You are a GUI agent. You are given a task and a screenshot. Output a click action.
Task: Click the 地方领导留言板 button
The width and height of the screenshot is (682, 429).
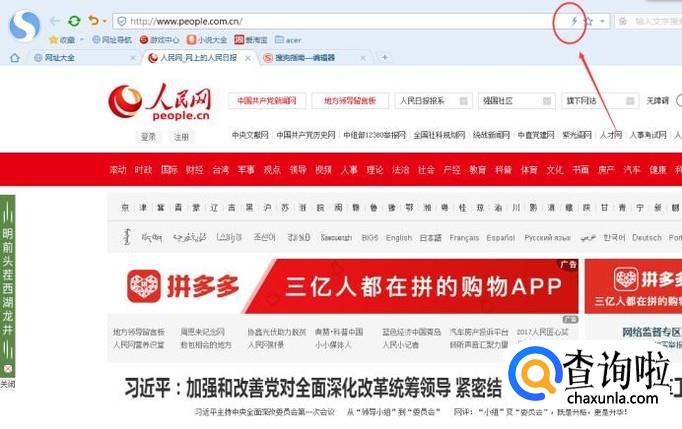coord(350,101)
